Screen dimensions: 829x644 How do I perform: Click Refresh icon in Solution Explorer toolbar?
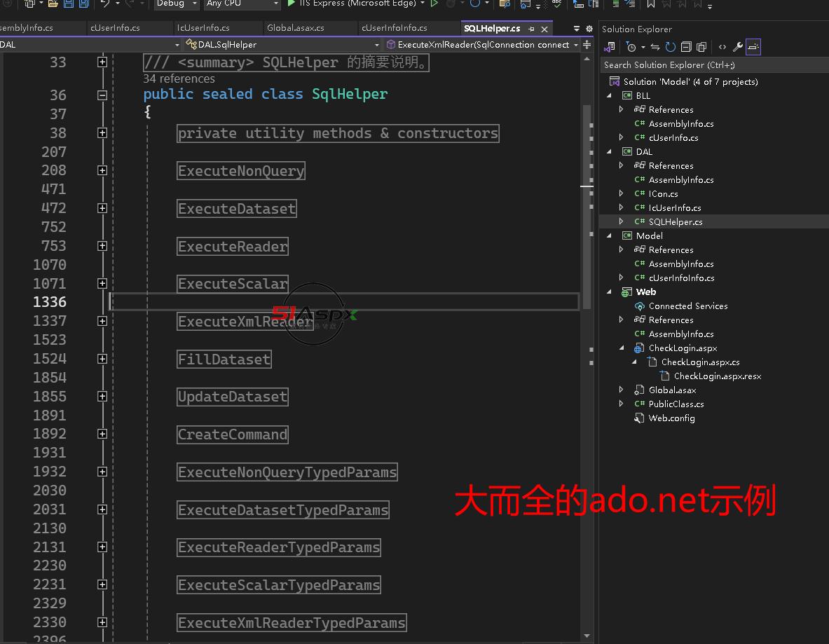point(671,47)
